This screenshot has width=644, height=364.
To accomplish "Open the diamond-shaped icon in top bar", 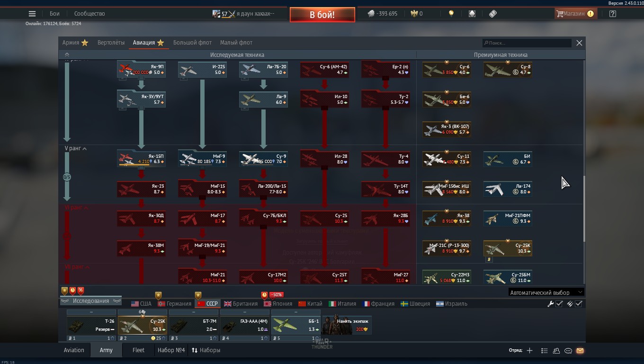I will (x=472, y=14).
